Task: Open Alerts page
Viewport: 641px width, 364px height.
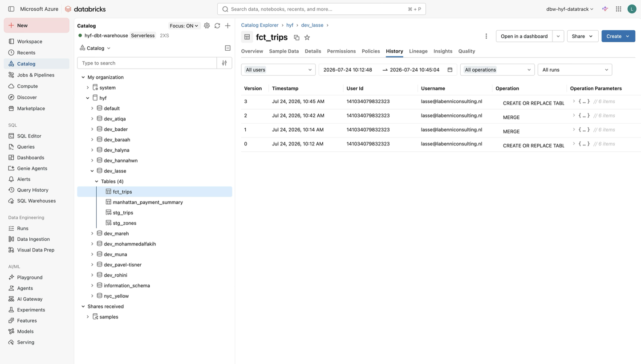Action: tap(24, 179)
